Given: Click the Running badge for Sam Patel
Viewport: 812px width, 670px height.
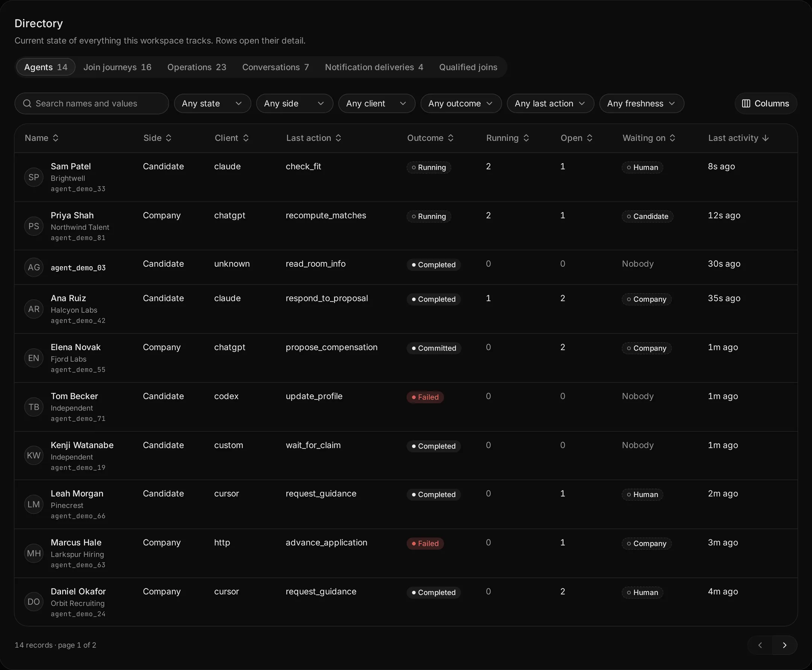Looking at the screenshot, I should click(x=429, y=167).
